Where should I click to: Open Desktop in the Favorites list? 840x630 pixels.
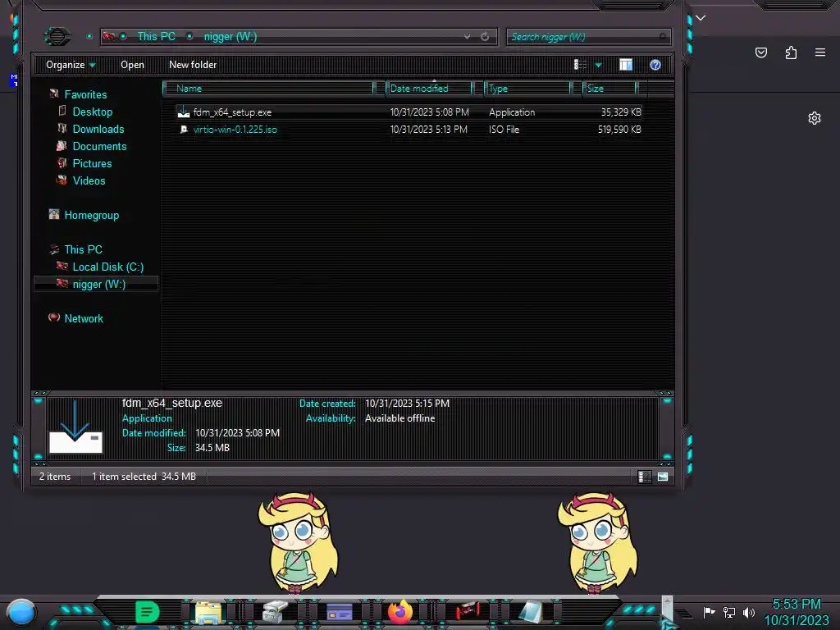pos(92,112)
